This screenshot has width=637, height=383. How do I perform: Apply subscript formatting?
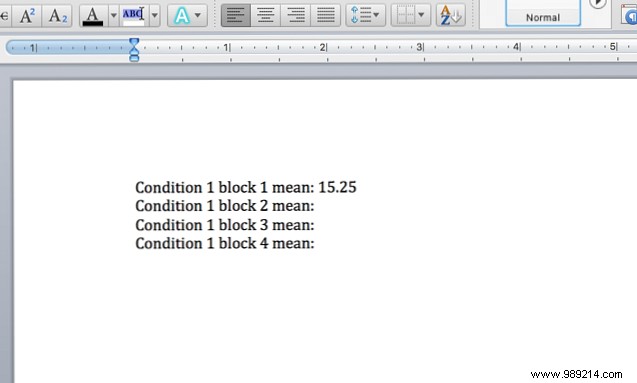click(57, 16)
